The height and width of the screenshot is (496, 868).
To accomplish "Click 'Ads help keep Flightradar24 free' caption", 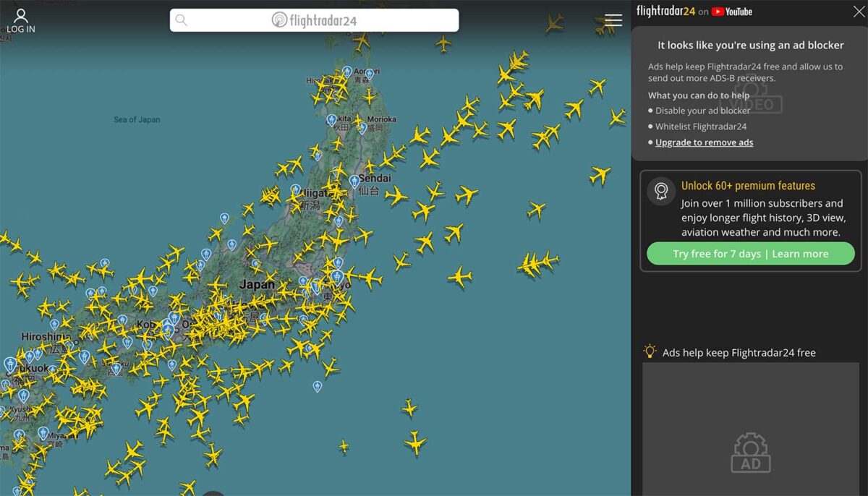I will 739,353.
